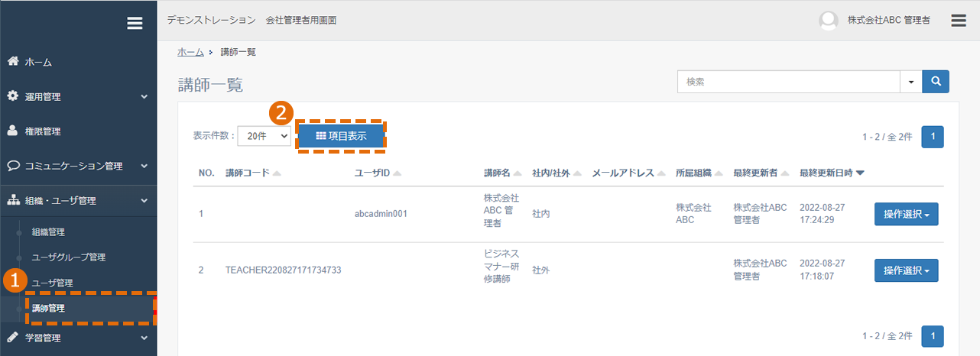
Task: Click the magnifier search button
Action: click(936, 81)
